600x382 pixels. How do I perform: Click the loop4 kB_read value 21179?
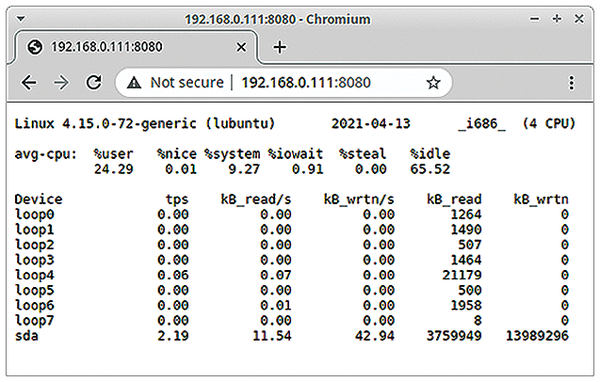pyautogui.click(x=462, y=275)
